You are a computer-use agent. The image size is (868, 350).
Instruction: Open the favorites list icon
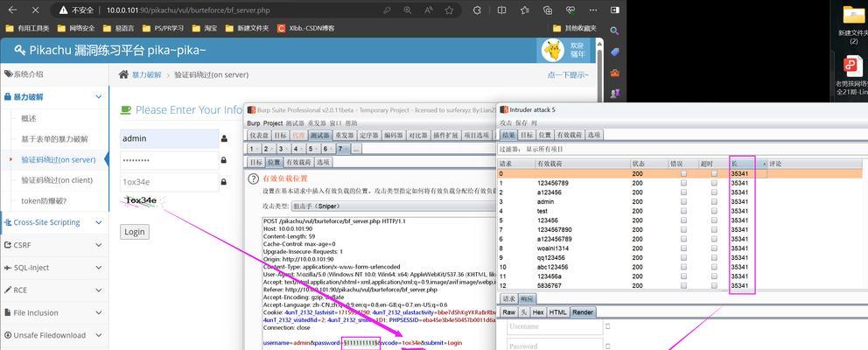(x=525, y=10)
